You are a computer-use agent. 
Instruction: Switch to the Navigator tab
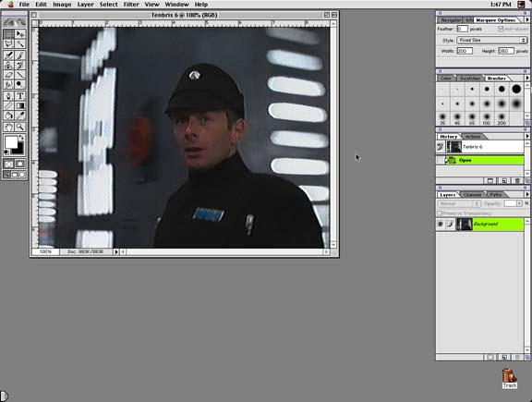tap(451, 20)
